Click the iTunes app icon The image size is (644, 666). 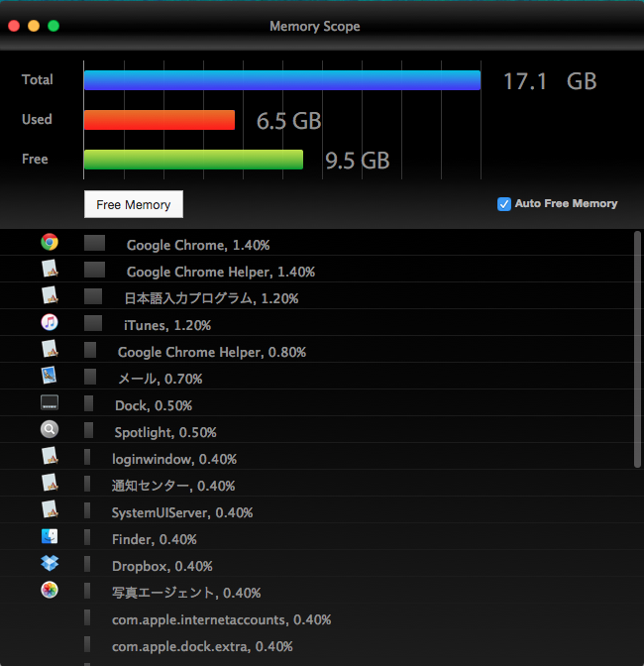click(x=50, y=322)
